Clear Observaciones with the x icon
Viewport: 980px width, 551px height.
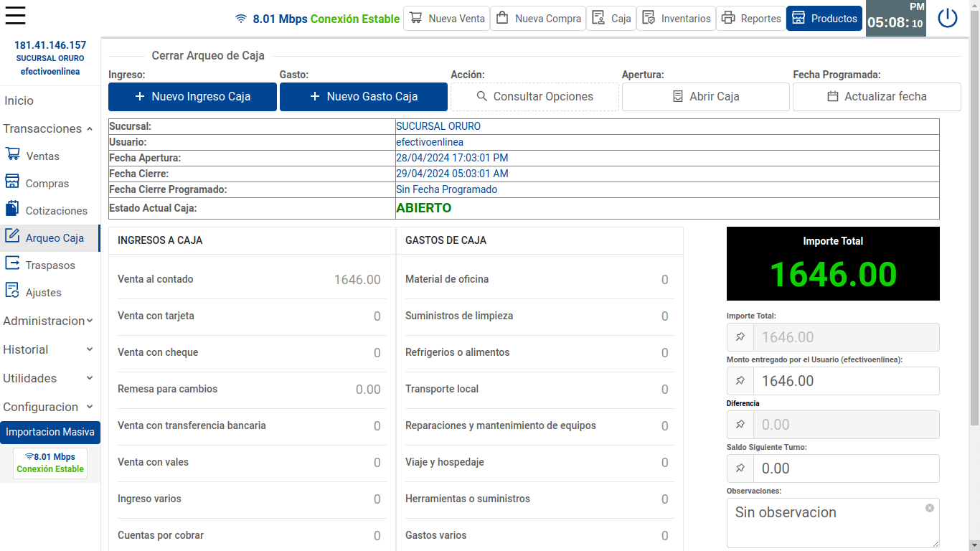point(930,508)
